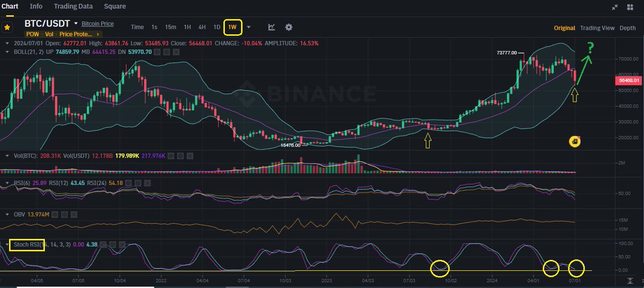Select the 1s interval
The image size is (644, 288).
tap(155, 27)
